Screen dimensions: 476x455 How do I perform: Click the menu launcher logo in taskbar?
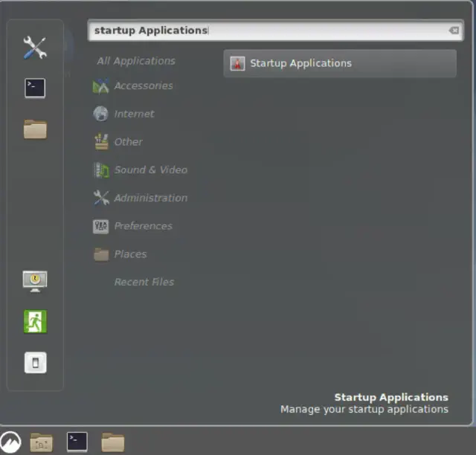click(x=10, y=442)
